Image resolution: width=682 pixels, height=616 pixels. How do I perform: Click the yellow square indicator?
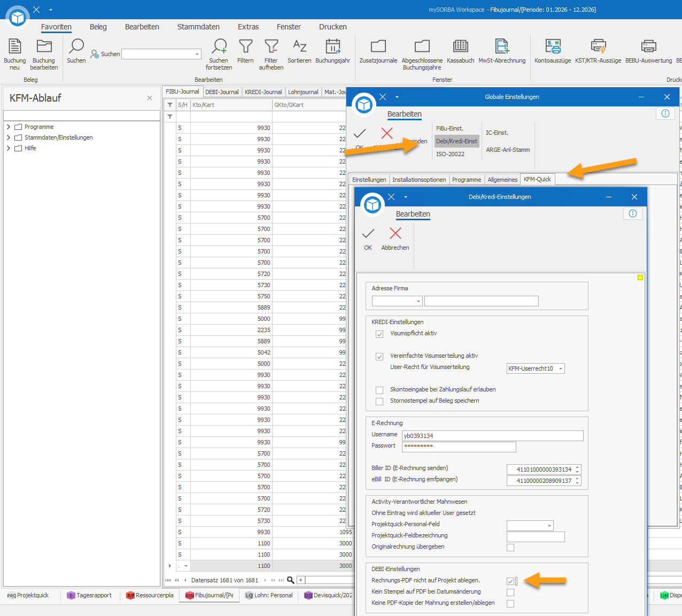640,278
